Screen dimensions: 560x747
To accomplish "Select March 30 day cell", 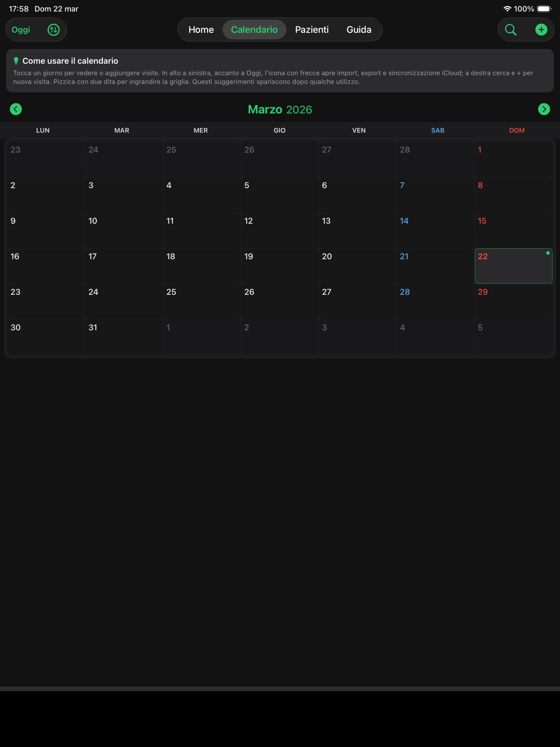I will 46,337.
